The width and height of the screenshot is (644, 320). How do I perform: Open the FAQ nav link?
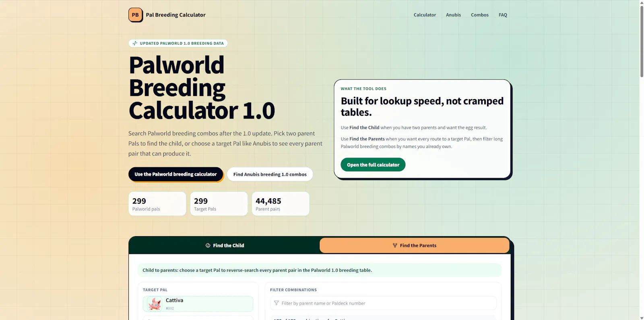pyautogui.click(x=503, y=15)
